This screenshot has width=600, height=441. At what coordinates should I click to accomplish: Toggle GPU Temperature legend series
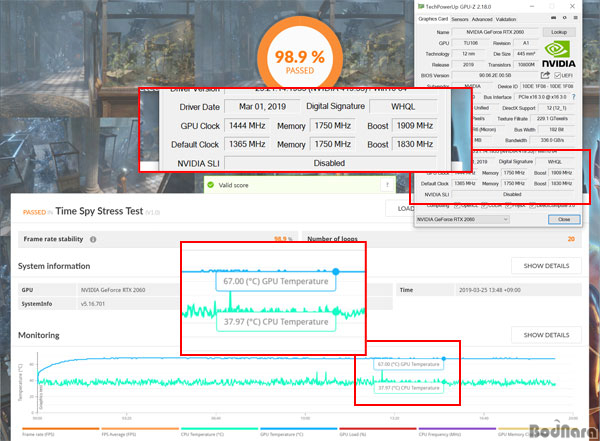pos(298,432)
